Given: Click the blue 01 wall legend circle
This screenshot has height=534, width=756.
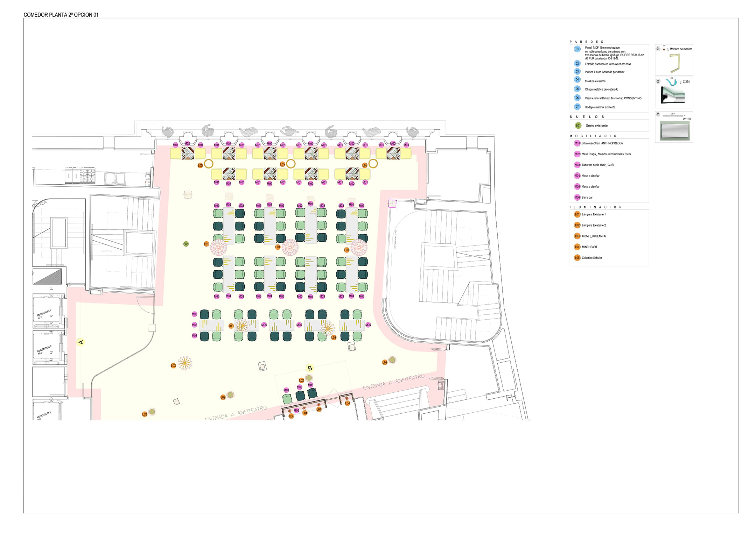Looking at the screenshot, I should tap(577, 49).
